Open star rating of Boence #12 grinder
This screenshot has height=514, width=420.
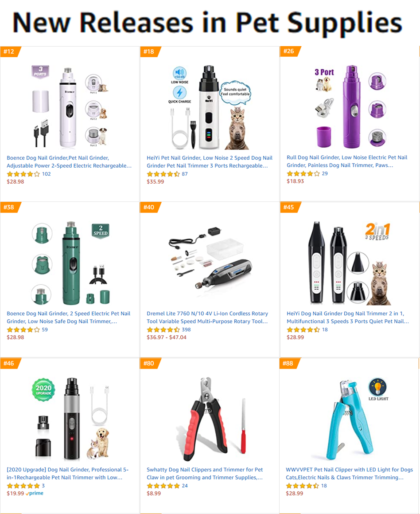(x=23, y=174)
